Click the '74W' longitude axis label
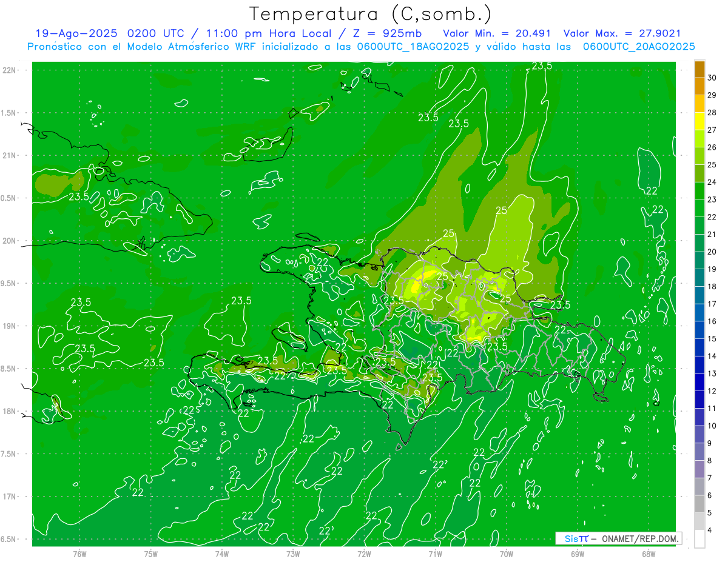The width and height of the screenshot is (728, 562). pyautogui.click(x=222, y=554)
